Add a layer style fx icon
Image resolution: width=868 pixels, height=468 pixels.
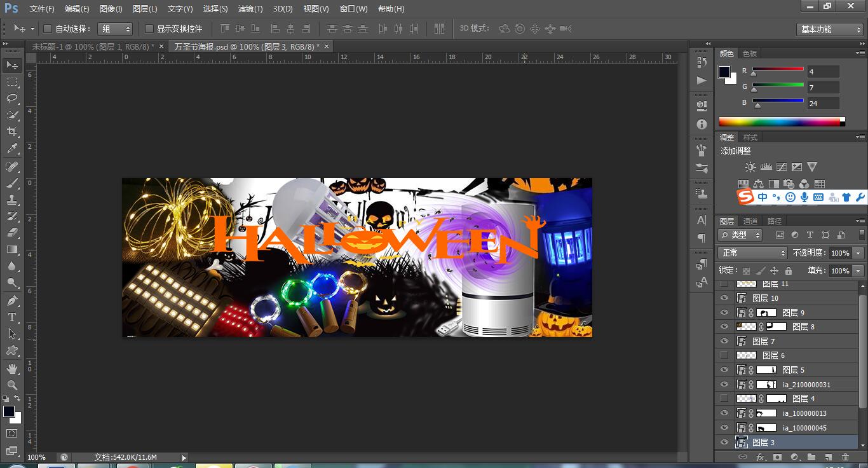(760, 457)
